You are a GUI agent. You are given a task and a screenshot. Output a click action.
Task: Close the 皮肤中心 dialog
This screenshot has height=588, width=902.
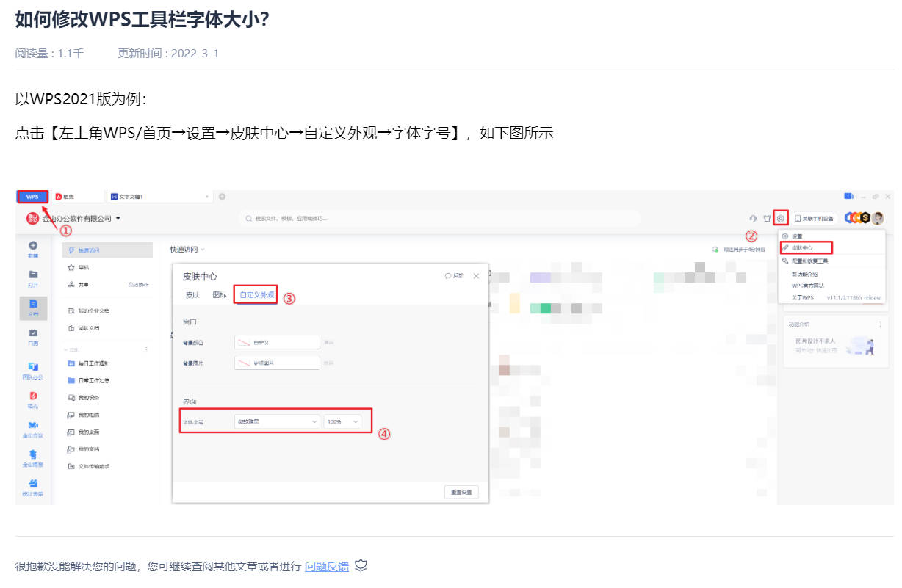(476, 276)
